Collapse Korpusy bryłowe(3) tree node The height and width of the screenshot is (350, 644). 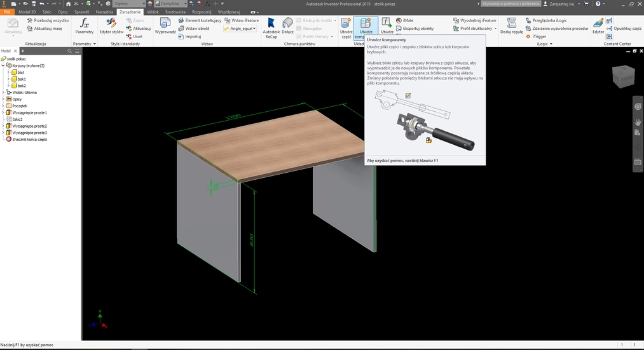[3, 65]
